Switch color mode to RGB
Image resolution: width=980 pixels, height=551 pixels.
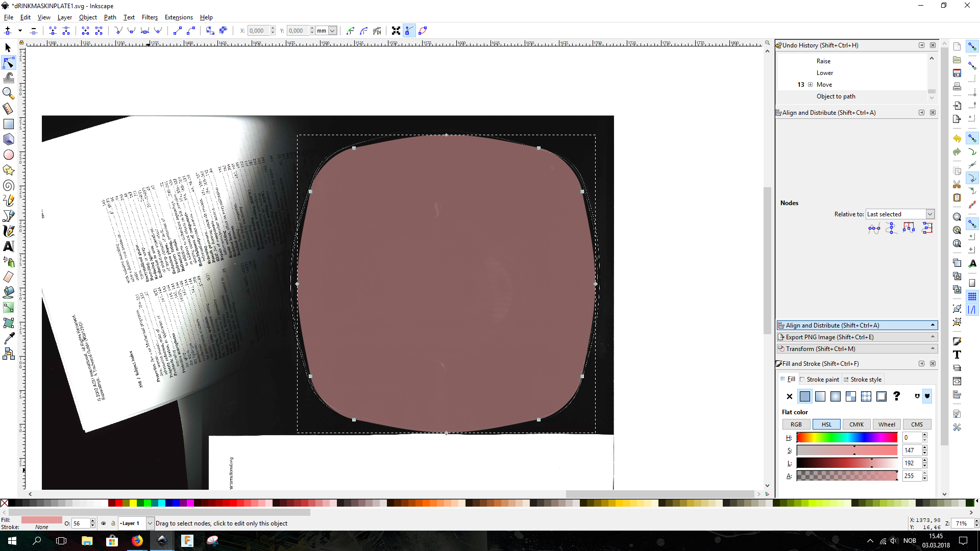pos(796,424)
